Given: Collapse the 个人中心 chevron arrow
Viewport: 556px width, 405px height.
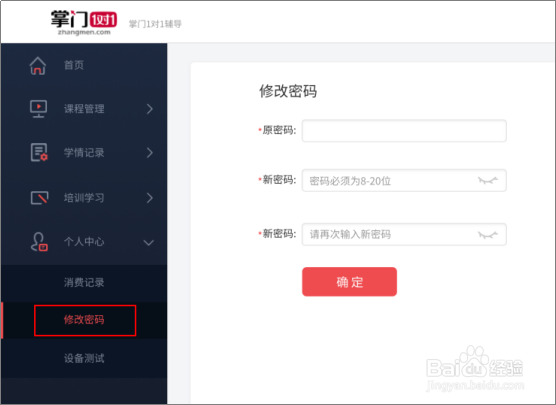Looking at the screenshot, I should point(149,243).
